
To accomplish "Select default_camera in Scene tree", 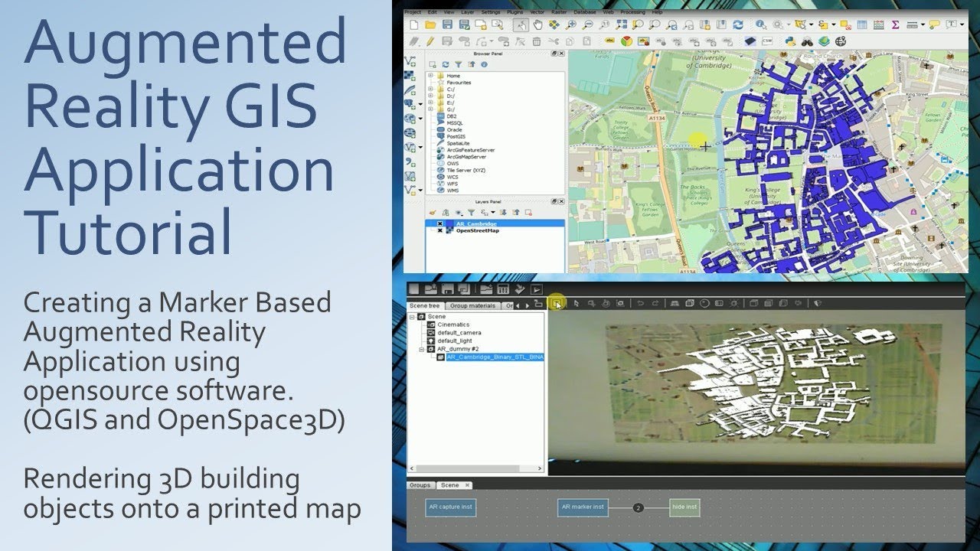I will 459,333.
